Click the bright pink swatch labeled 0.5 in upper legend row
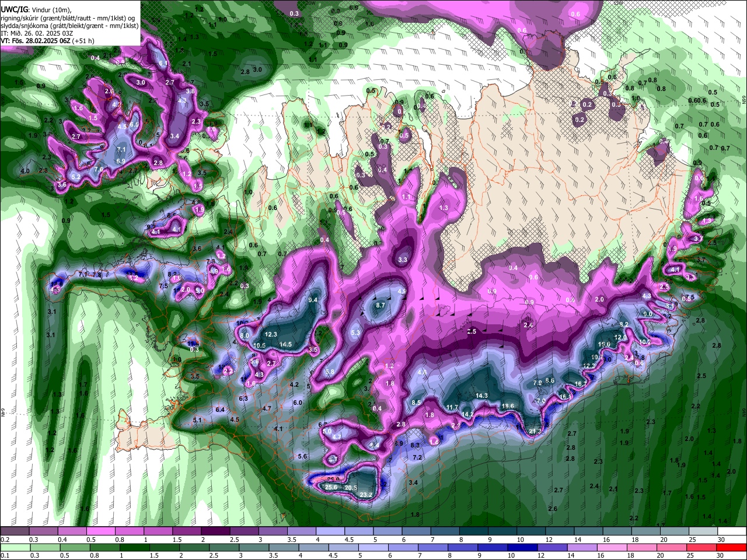Image resolution: width=747 pixels, height=560 pixels. pyautogui.click(x=100, y=531)
